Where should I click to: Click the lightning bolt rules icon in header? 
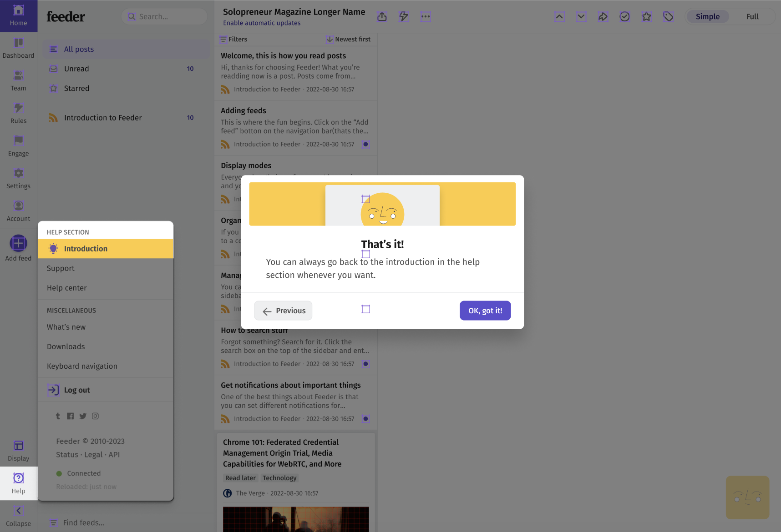click(x=404, y=17)
